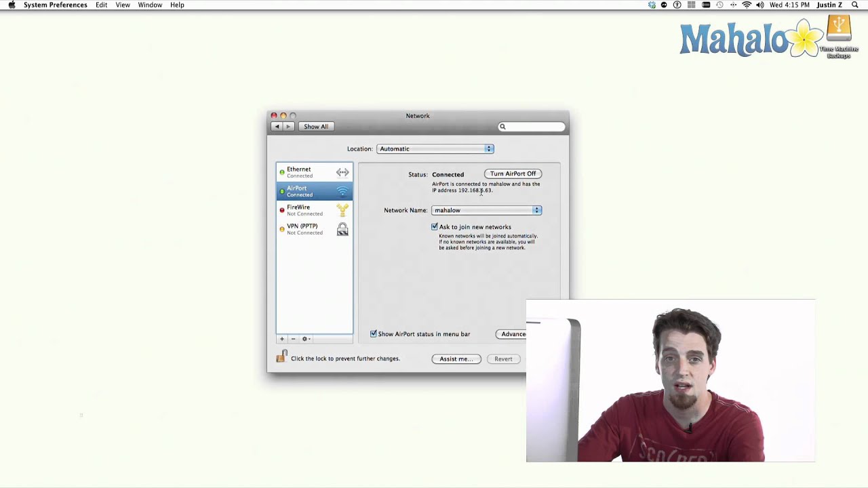
Task: Open the Wi-Fi AirPort menu bar icon
Action: (x=747, y=5)
